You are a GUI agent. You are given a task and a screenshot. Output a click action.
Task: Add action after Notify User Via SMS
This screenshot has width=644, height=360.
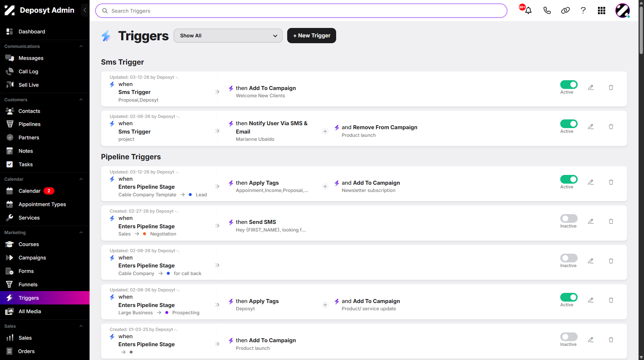coord(325,131)
